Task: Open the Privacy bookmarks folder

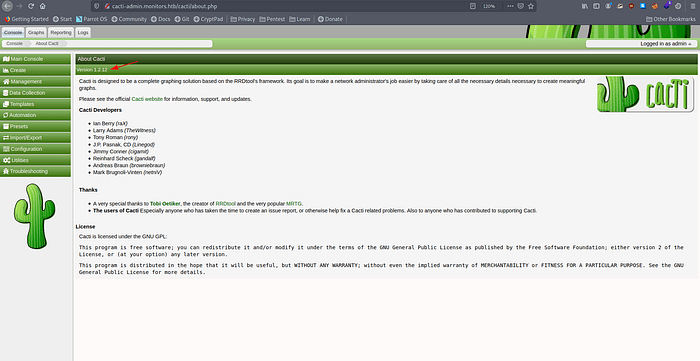Action: [x=243, y=19]
